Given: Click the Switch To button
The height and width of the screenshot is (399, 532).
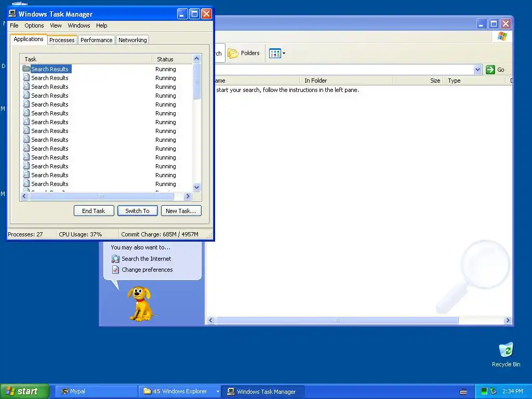Looking at the screenshot, I should pyautogui.click(x=137, y=211).
